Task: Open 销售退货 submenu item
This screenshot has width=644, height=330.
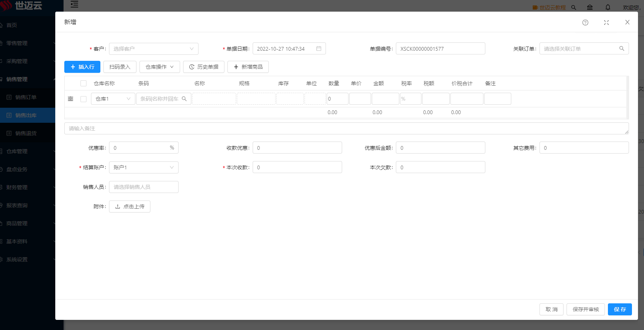Action: tap(27, 133)
